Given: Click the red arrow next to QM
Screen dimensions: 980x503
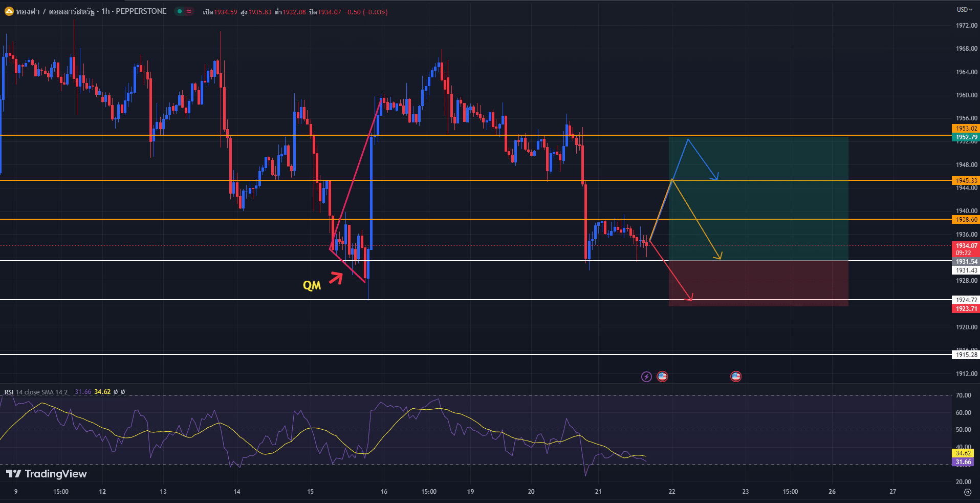Looking at the screenshot, I should [336, 278].
